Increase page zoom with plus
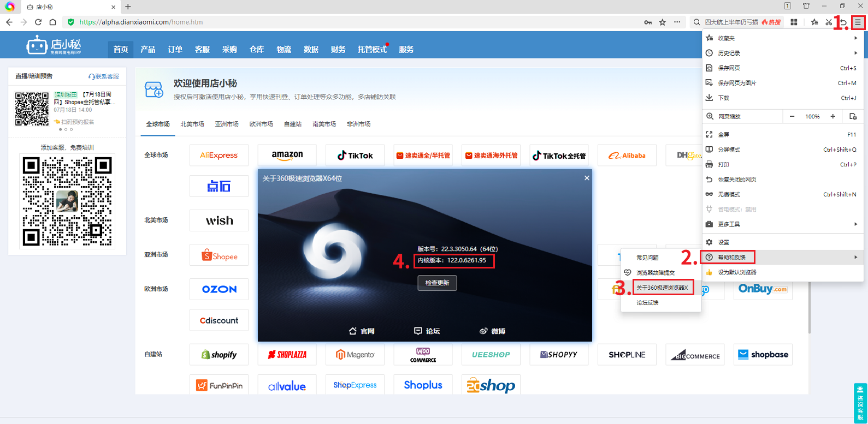 (x=832, y=116)
